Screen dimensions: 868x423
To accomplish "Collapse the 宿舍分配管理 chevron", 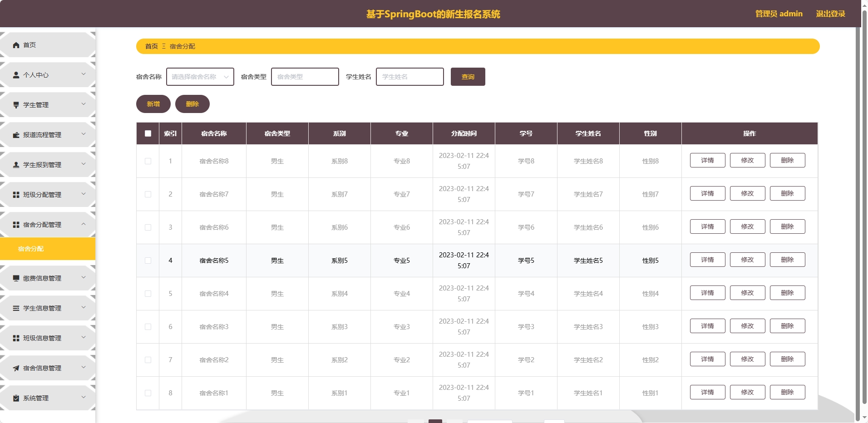I will (x=84, y=224).
